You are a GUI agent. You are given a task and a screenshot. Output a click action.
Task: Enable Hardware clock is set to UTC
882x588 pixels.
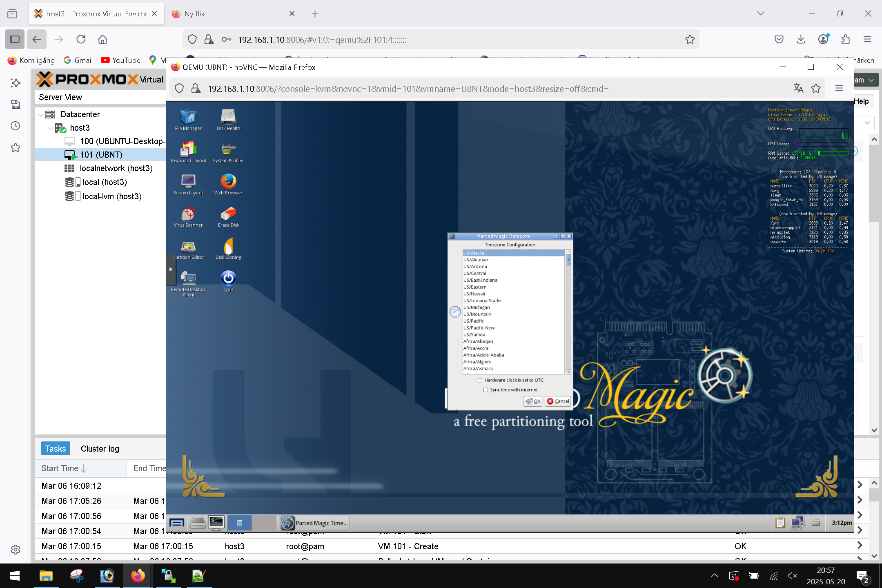tap(480, 380)
